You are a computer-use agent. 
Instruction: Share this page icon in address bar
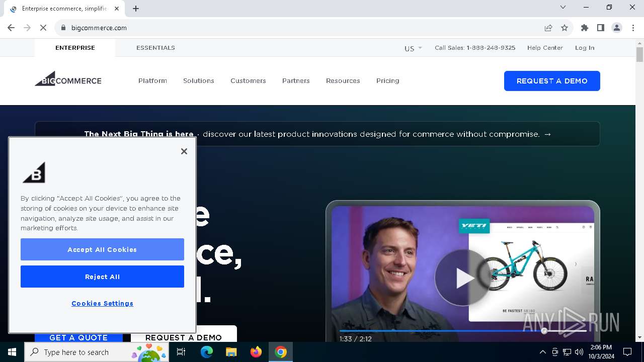(548, 28)
